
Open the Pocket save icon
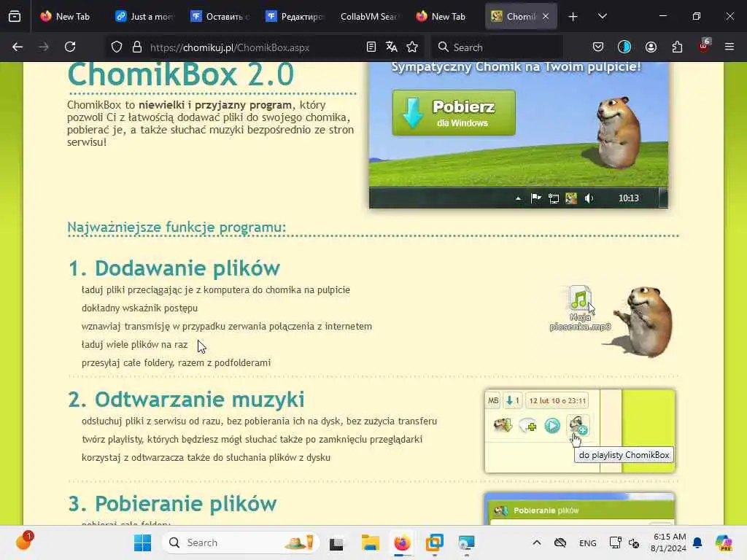[x=598, y=47]
